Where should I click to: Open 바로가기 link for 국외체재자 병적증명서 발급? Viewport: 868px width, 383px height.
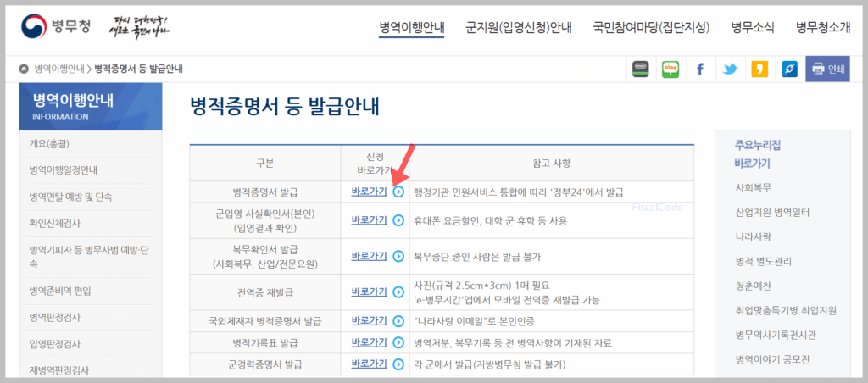[x=370, y=320]
